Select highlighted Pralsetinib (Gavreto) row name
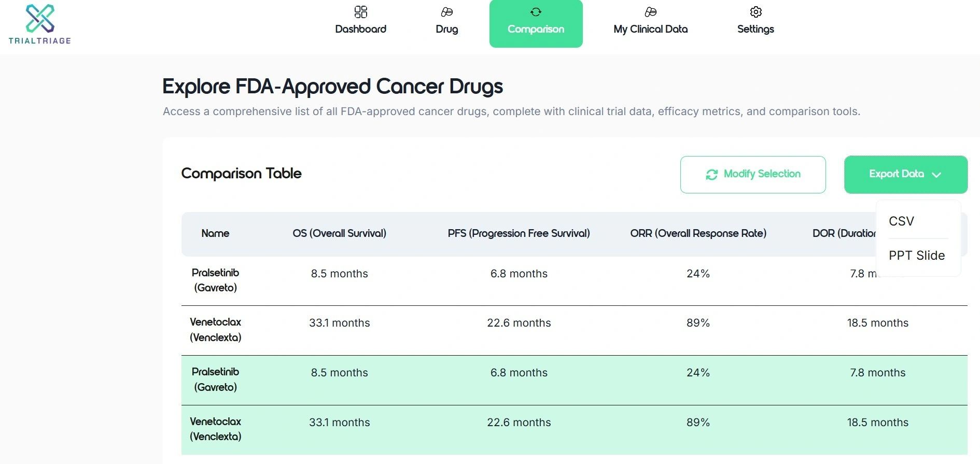The height and width of the screenshot is (464, 980). pyautogui.click(x=215, y=379)
